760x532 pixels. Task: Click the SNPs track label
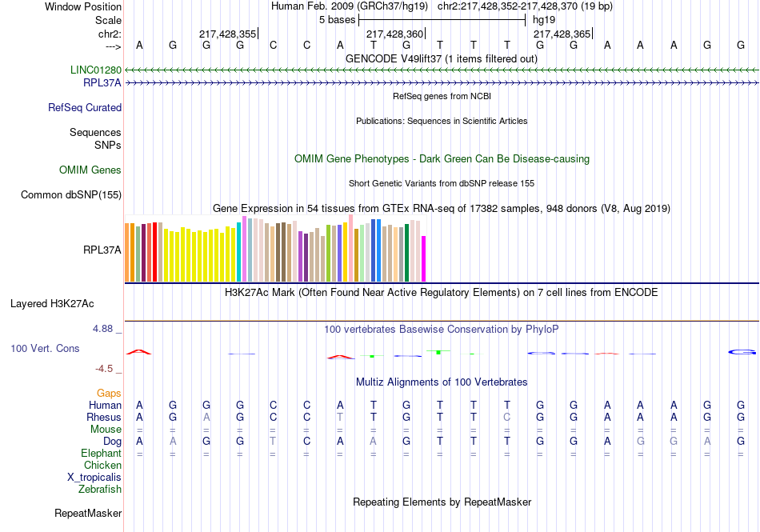click(x=108, y=146)
